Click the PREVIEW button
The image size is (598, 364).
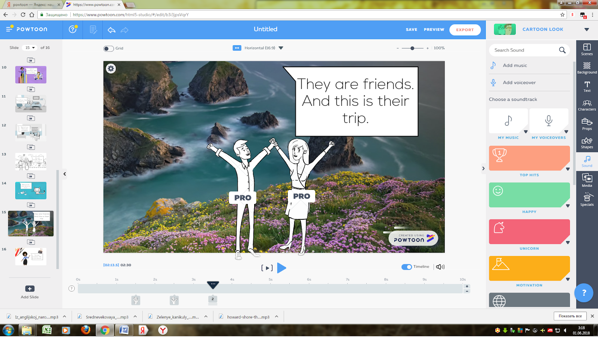pyautogui.click(x=434, y=30)
